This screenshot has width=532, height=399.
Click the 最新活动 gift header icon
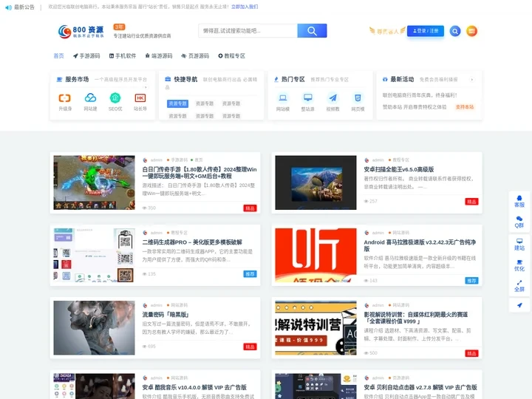tap(385, 79)
